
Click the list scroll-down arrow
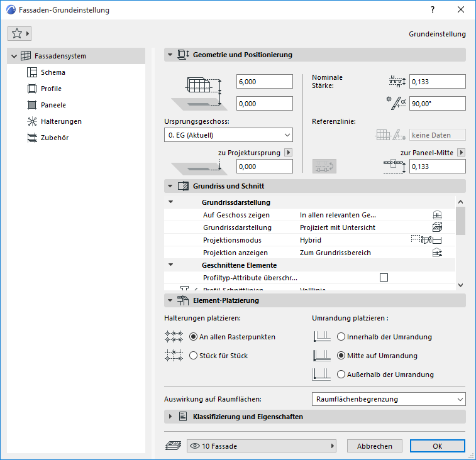tap(460, 285)
